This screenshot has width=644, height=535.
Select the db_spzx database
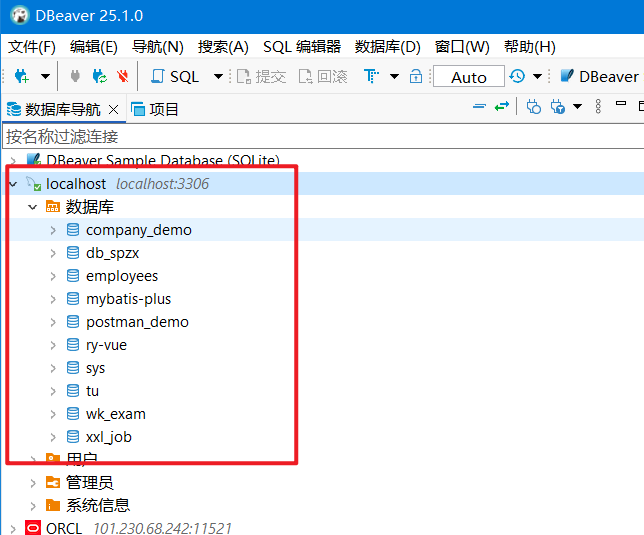pyautogui.click(x=113, y=253)
